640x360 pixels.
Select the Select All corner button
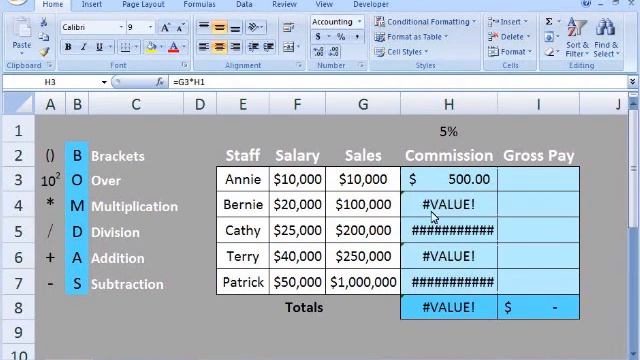(18, 104)
